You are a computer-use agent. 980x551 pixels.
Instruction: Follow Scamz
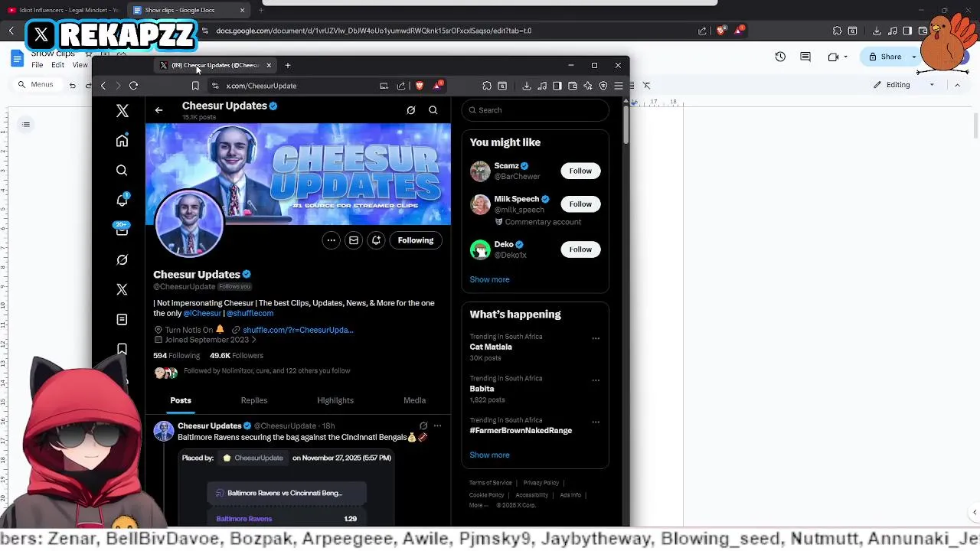pos(580,171)
